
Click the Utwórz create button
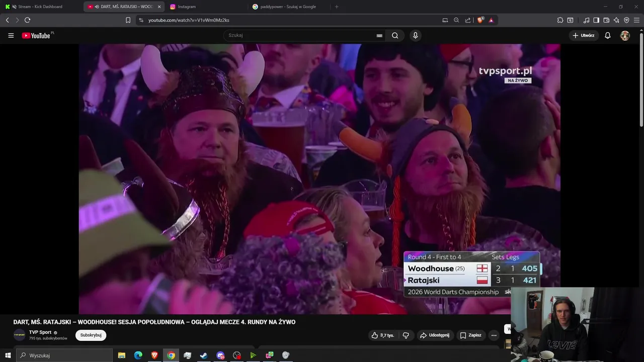click(584, 36)
